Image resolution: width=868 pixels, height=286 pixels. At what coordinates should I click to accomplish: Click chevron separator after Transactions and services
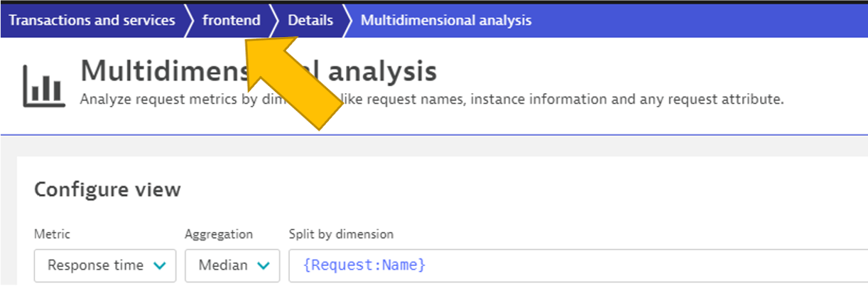click(188, 20)
